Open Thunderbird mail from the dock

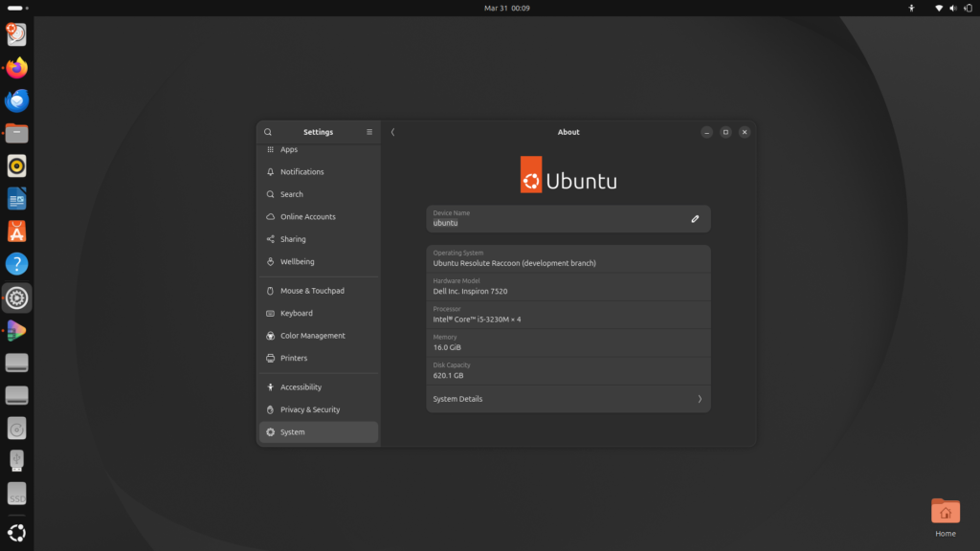(x=17, y=100)
